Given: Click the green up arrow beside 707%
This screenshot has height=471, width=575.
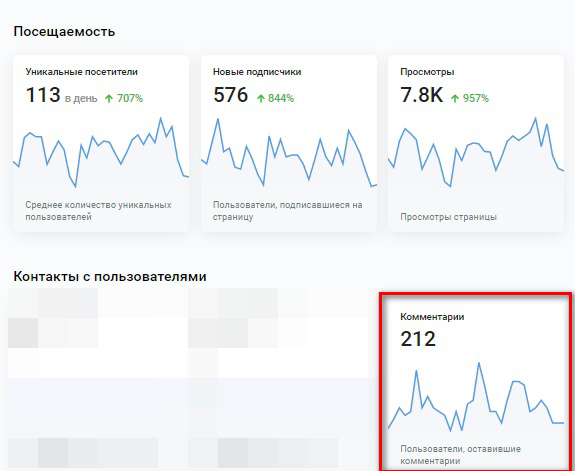Looking at the screenshot, I should click(x=109, y=99).
